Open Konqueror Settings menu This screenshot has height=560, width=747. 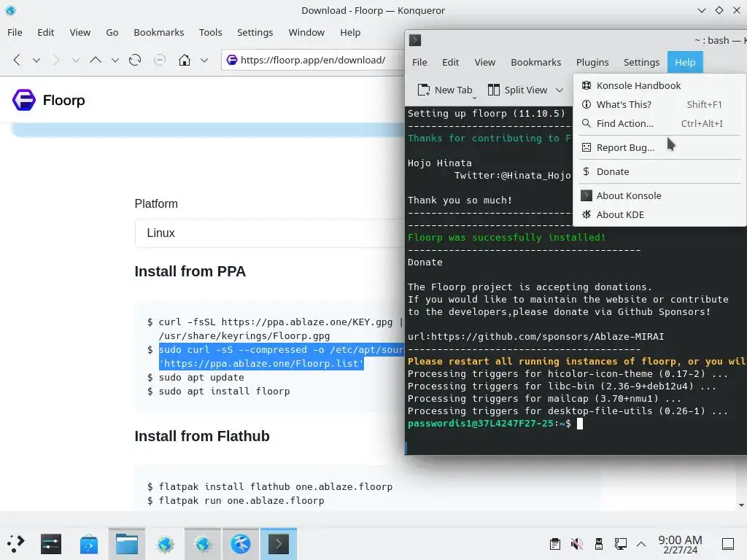point(255,32)
